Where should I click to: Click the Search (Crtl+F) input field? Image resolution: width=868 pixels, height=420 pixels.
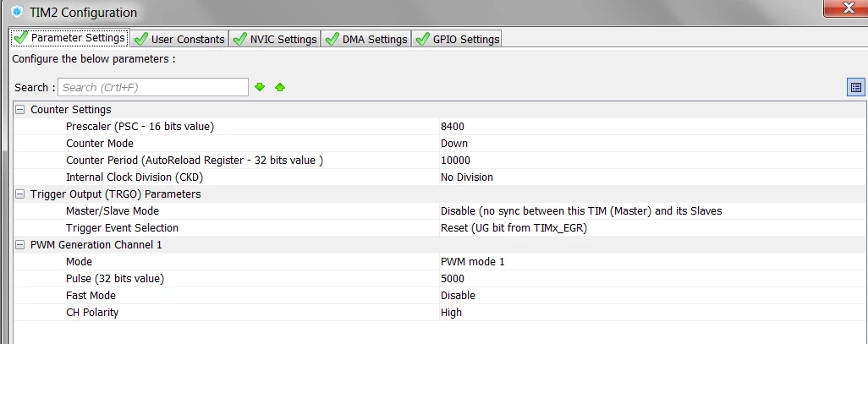pyautogui.click(x=153, y=87)
